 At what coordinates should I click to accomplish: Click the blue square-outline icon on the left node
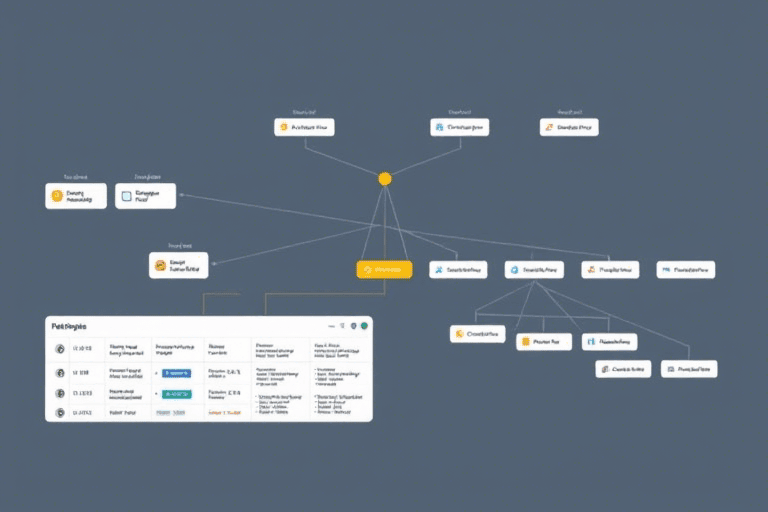126,197
